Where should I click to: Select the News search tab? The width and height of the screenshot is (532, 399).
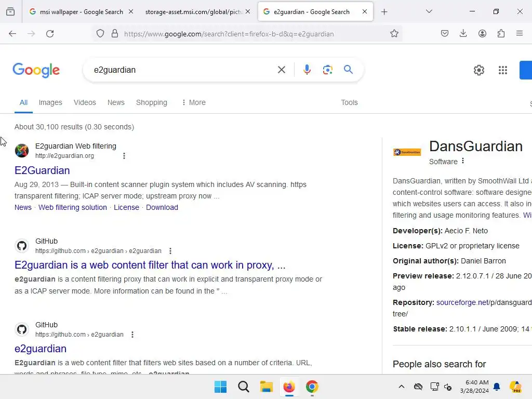click(x=116, y=102)
